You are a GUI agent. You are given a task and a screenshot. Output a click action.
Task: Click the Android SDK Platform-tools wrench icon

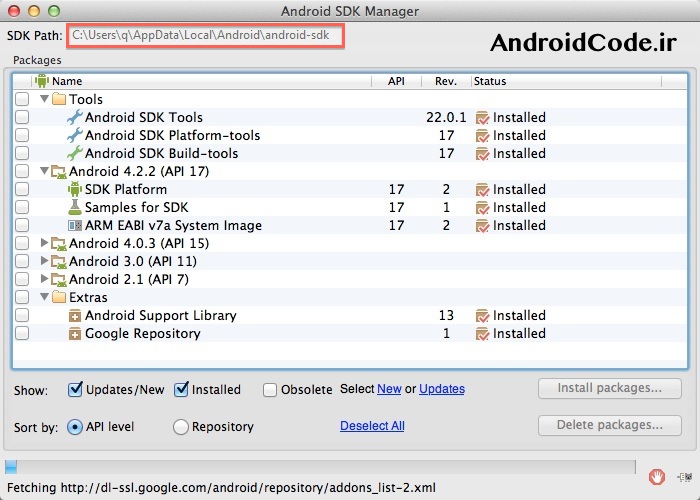tap(75, 136)
